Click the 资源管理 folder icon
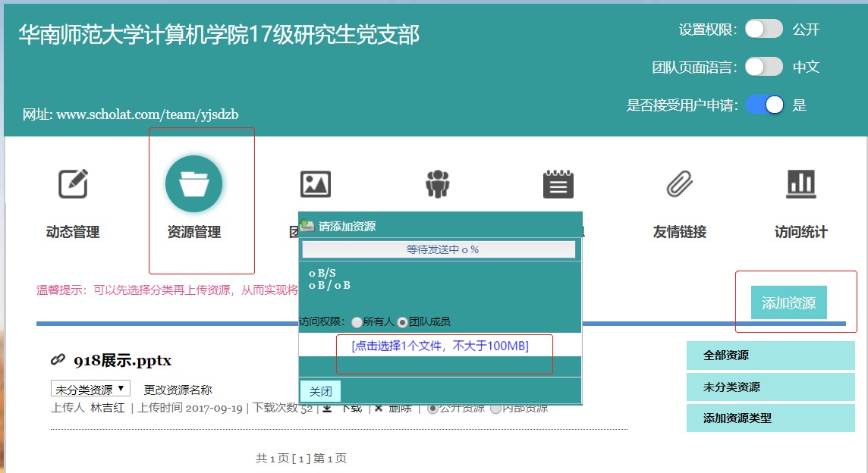This screenshot has width=868, height=473. click(193, 183)
